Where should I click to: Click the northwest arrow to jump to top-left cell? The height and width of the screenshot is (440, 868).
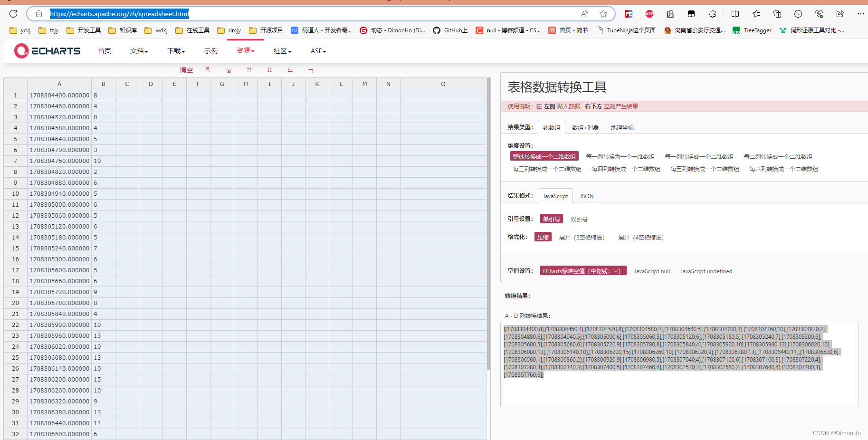click(208, 70)
